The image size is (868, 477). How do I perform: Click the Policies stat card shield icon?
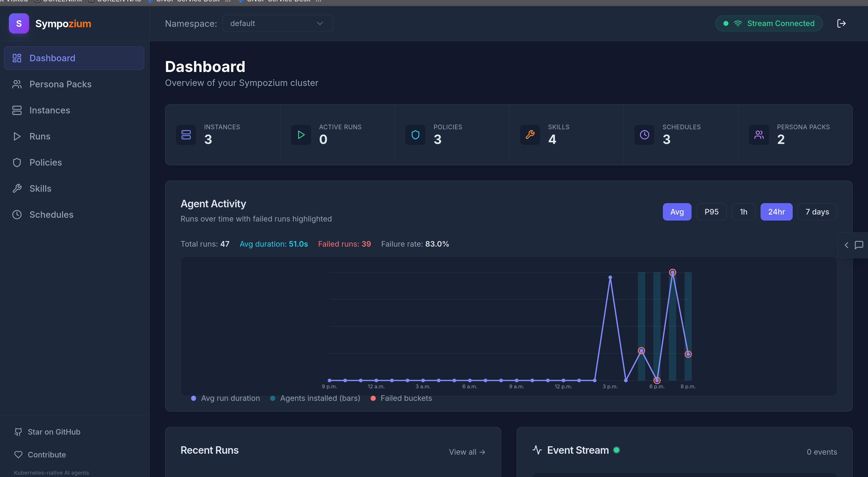415,135
